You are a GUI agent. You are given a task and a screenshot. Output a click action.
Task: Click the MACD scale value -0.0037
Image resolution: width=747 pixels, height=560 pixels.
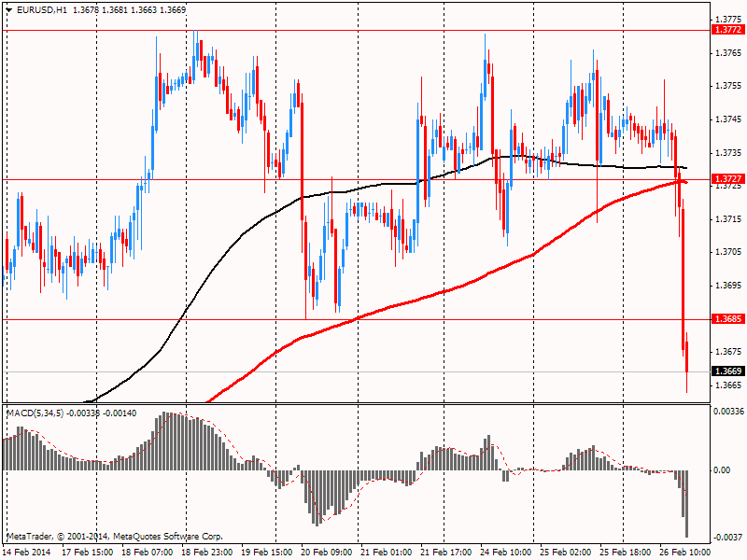(x=728, y=538)
